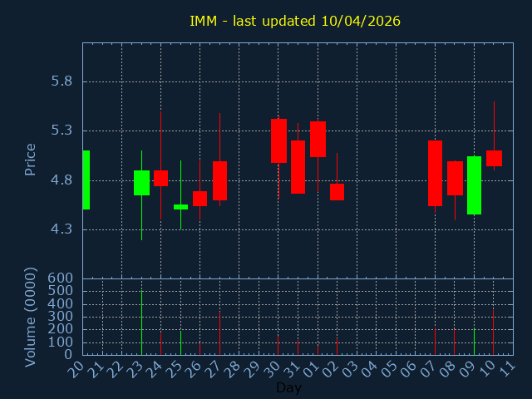532x399 pixels.
Task: Click the 4.8 price axis label
Action: click(62, 180)
